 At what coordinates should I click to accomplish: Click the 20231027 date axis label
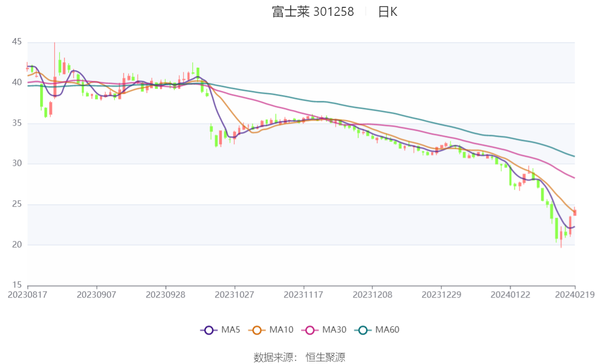pos(234,295)
